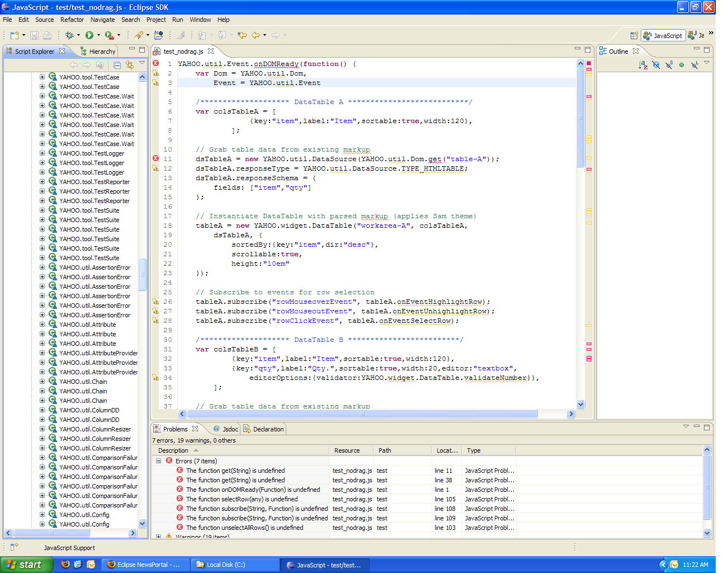This screenshot has height=573, width=728.
Task: Open the Problems view menu triangle
Action: [686, 426]
